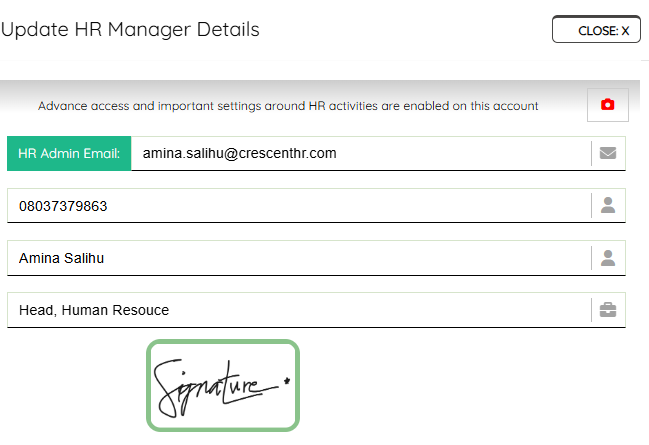Viewport: 649px width, 445px height.
Task: Click the advance access notice text
Action: tap(288, 106)
